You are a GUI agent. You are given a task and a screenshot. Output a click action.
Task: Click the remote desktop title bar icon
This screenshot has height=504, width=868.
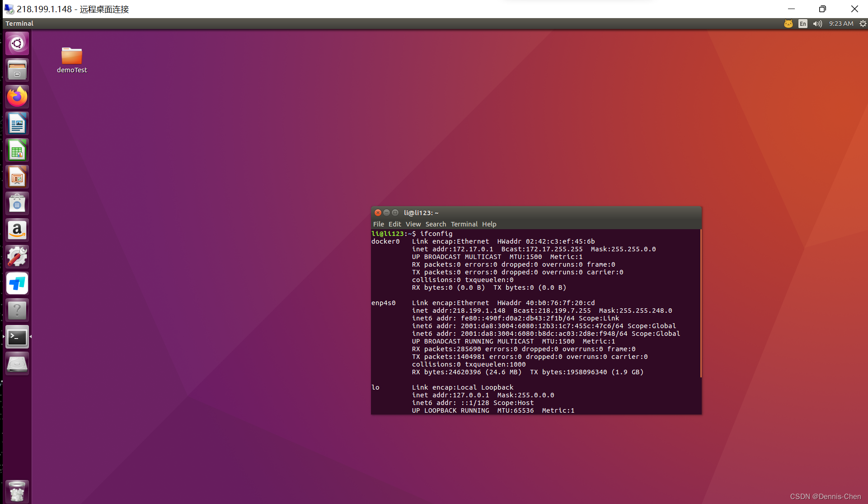pos(9,9)
